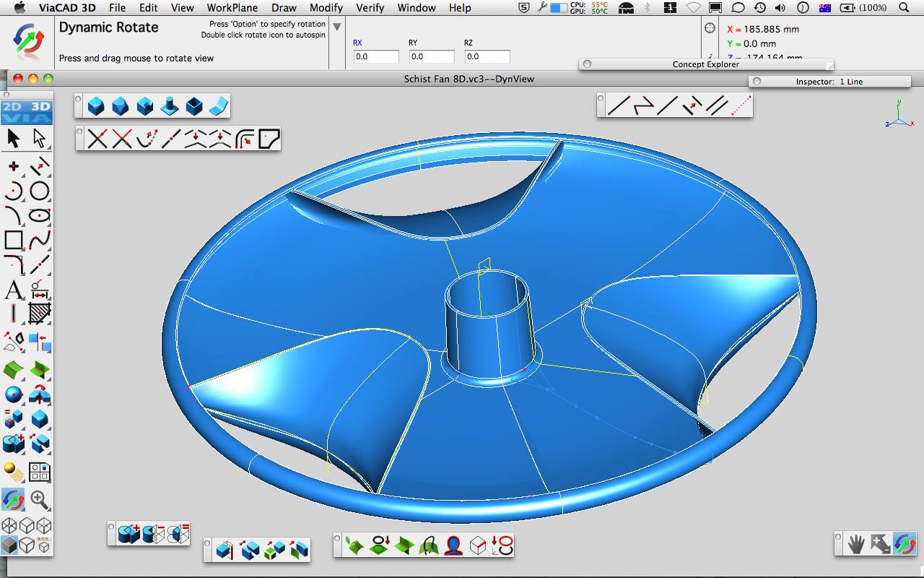Viewport: 924px width, 578px height.
Task: Expand the rotation options dropdown arrow
Action: pos(336,27)
